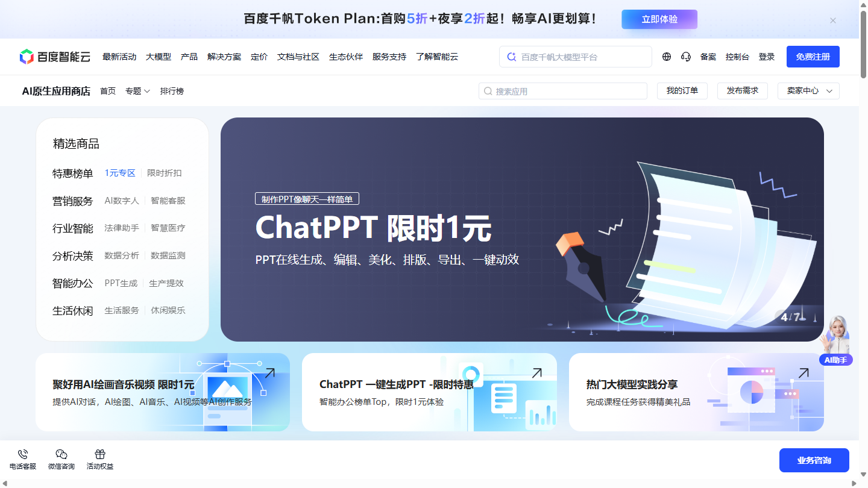868x488 pixels.
Task: Open the 数据分析 category
Action: pos(122,255)
